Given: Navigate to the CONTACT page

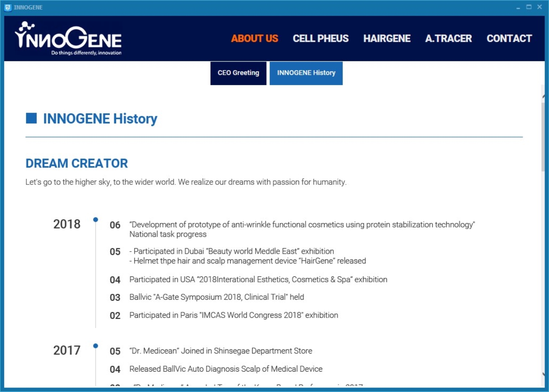Looking at the screenshot, I should coord(509,39).
